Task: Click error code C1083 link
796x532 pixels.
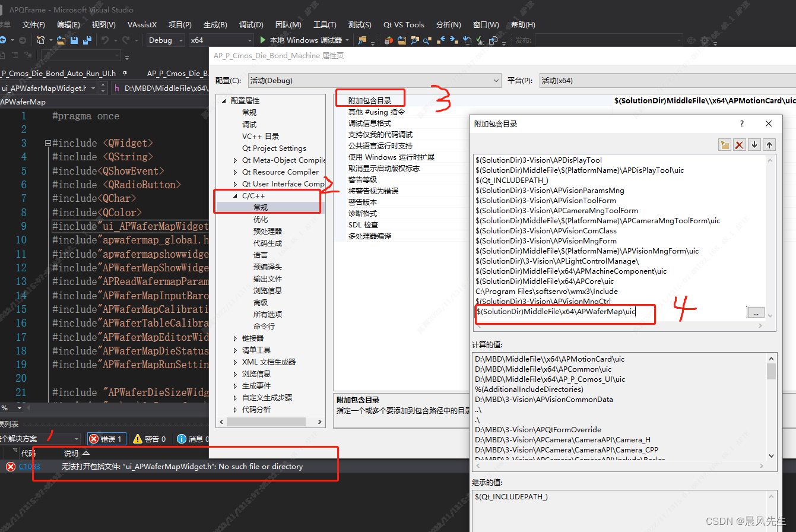Action: click(30, 467)
